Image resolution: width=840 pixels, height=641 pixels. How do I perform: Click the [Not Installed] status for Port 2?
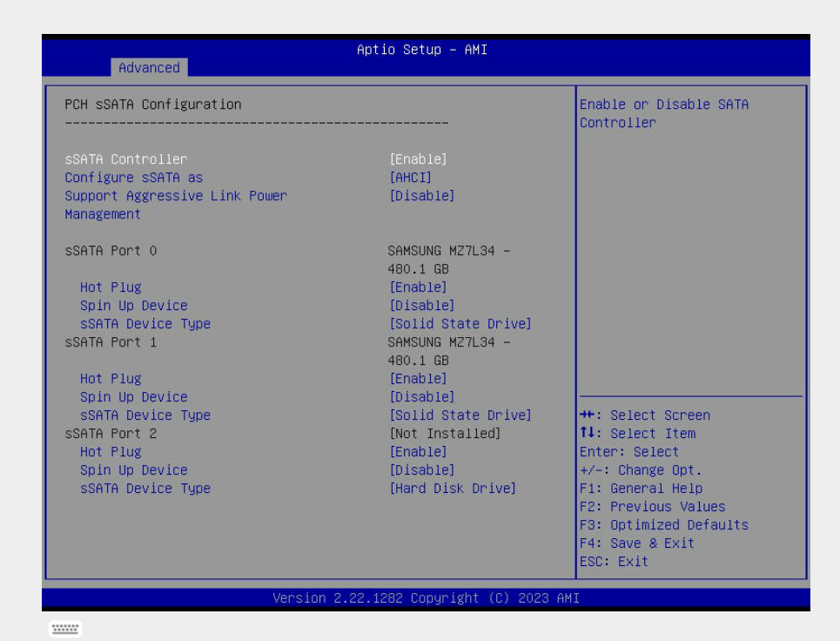coord(445,434)
